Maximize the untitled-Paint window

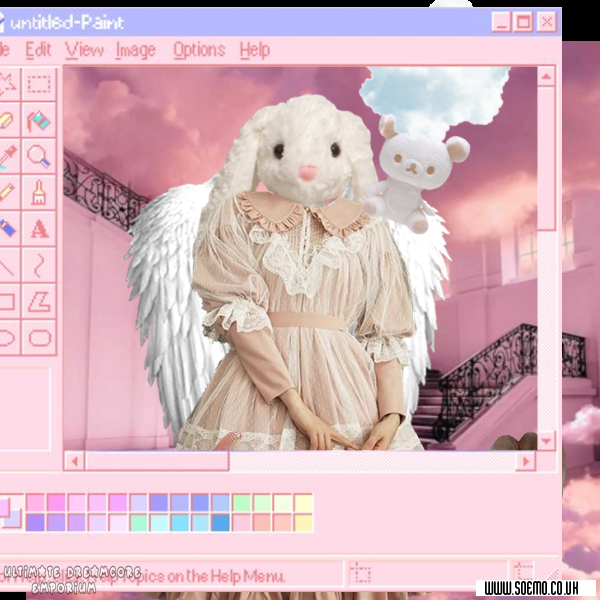524,21
